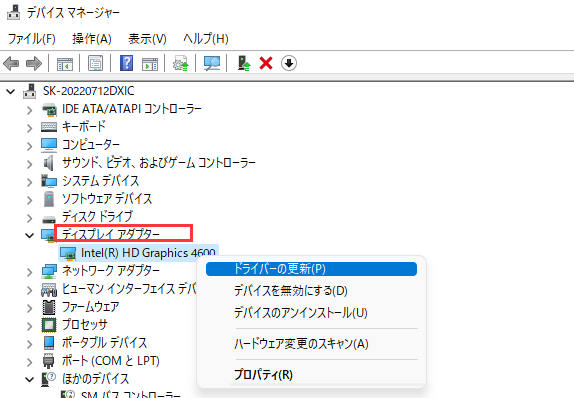Expand the ファームウェア category
The width and height of the screenshot is (574, 398).
point(30,308)
